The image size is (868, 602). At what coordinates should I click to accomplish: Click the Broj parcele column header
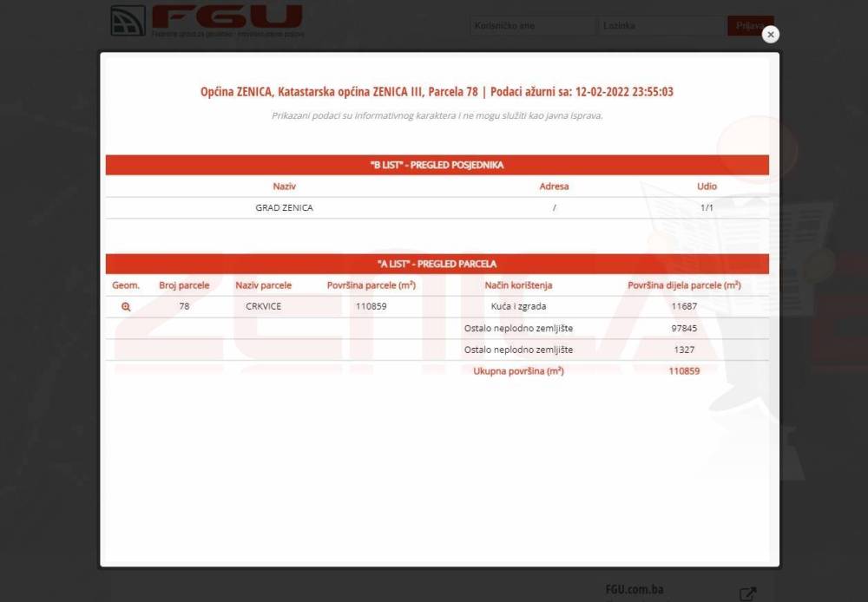click(184, 285)
